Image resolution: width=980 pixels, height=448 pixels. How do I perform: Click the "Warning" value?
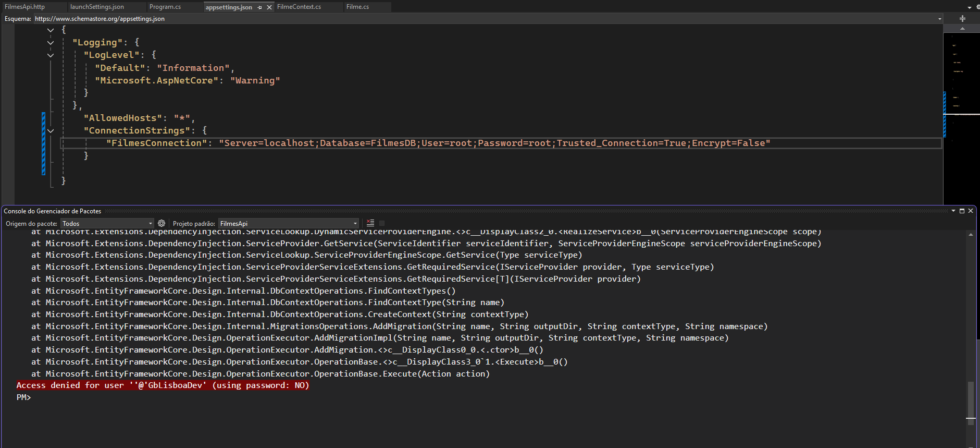255,80
